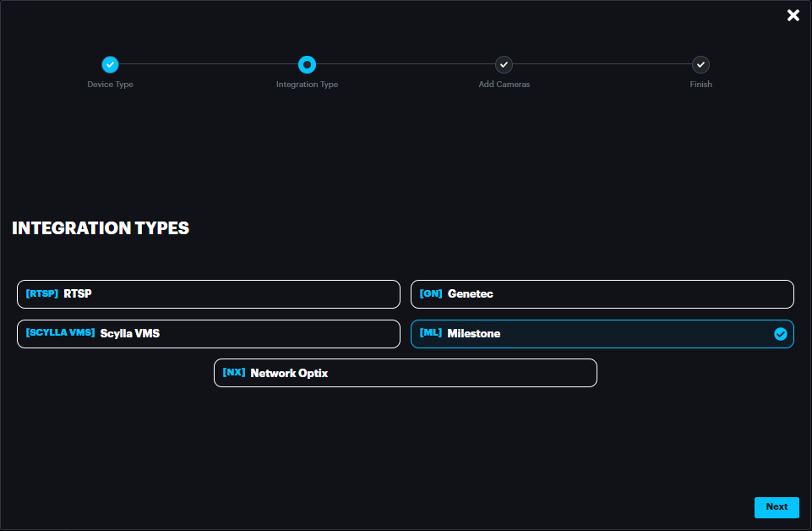Click the Finish step circle
Viewport: 812px width, 531px height.
700,64
